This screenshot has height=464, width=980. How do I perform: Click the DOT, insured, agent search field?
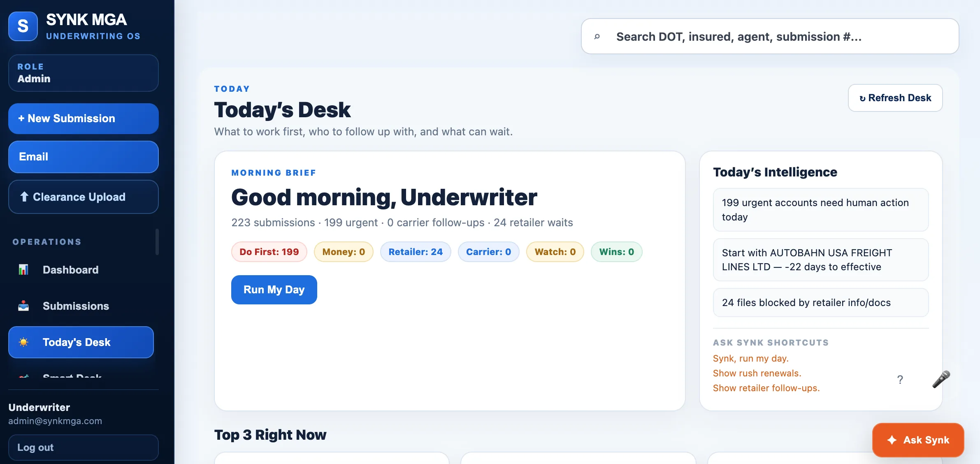(770, 36)
